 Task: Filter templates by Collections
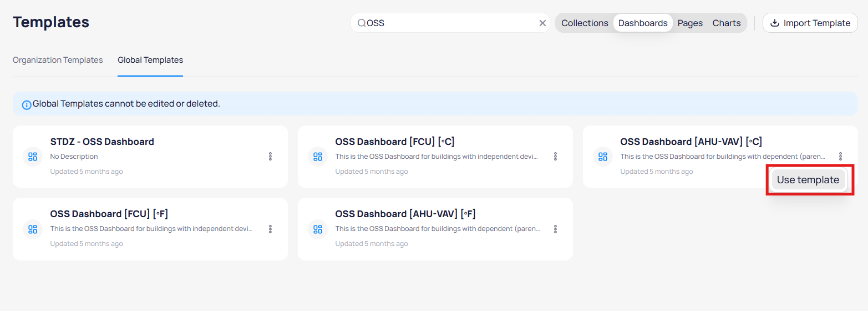pos(585,23)
